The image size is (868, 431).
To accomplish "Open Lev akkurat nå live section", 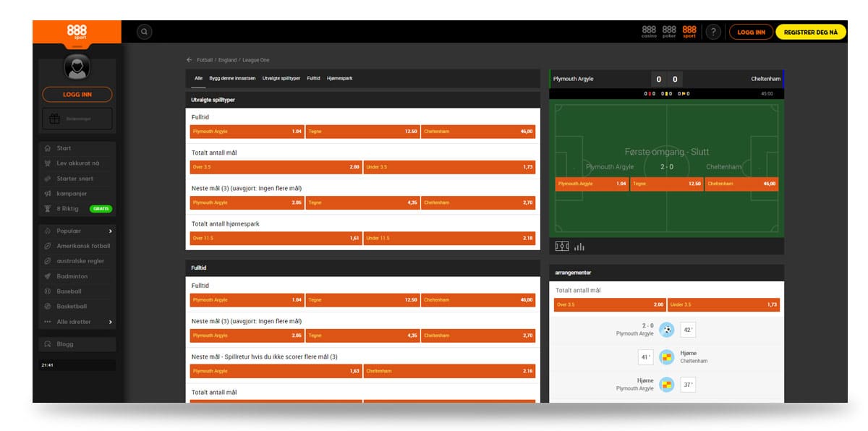I will (77, 163).
